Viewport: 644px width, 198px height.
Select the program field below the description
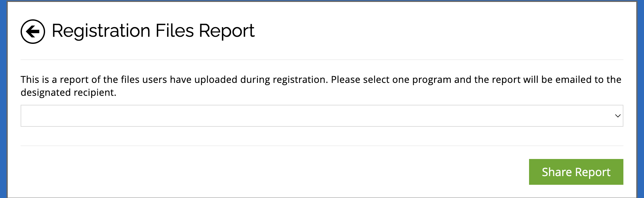click(322, 116)
